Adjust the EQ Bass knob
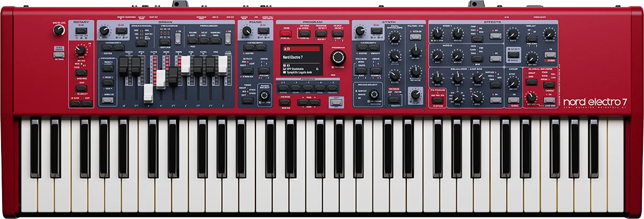This screenshot has width=644, height=219. tap(437, 78)
